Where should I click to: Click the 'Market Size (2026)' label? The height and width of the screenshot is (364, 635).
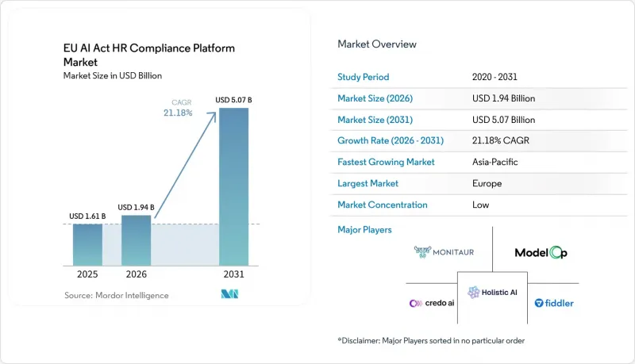point(375,98)
